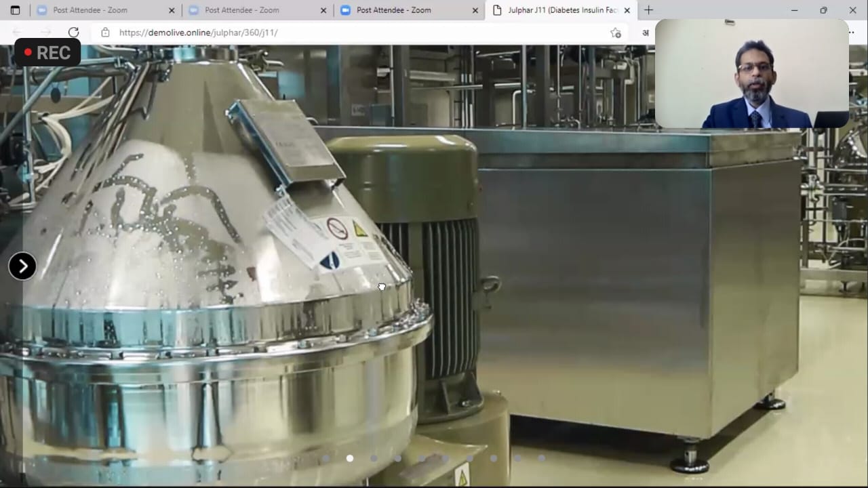Click the red REC recording indicator
Screen dimensions: 868x488
pos(47,53)
